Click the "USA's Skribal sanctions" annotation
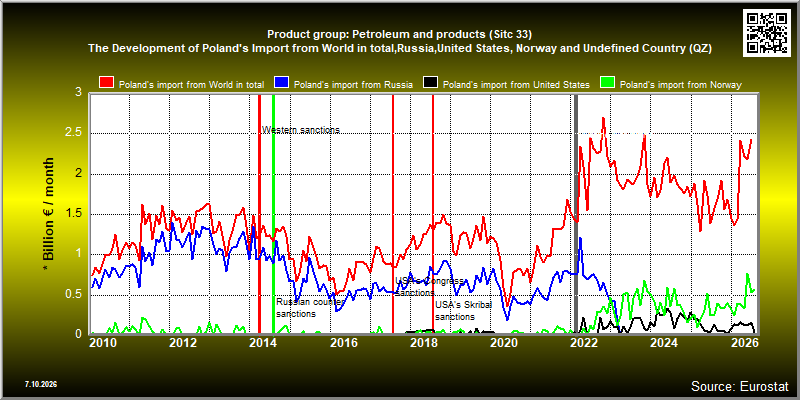The width and height of the screenshot is (800, 400). point(463,310)
